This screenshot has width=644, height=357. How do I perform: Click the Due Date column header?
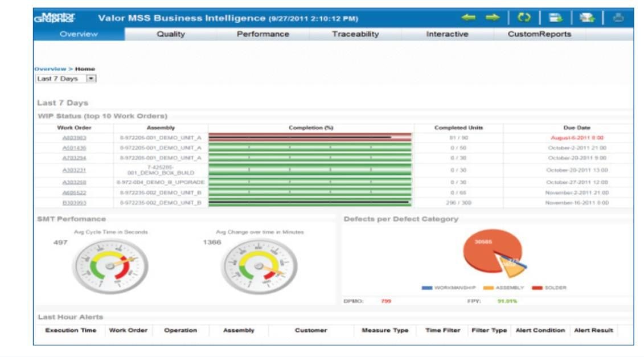[x=577, y=128]
